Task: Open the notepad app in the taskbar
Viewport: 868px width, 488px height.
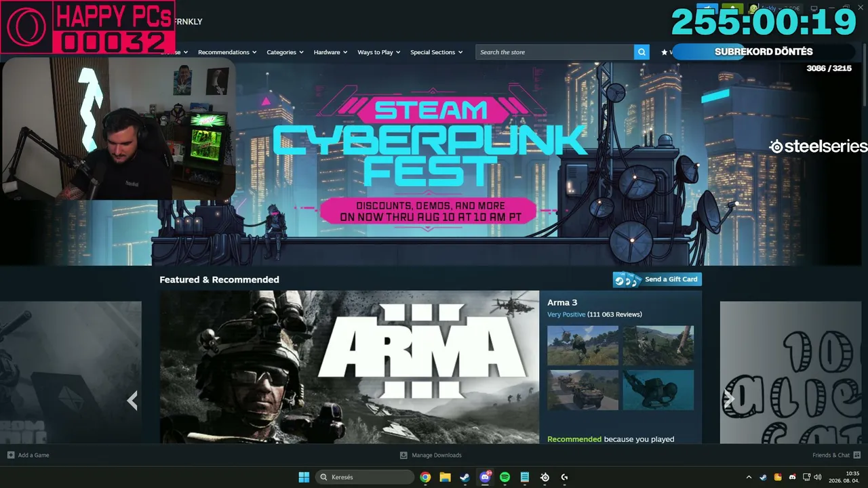Action: coord(524,477)
